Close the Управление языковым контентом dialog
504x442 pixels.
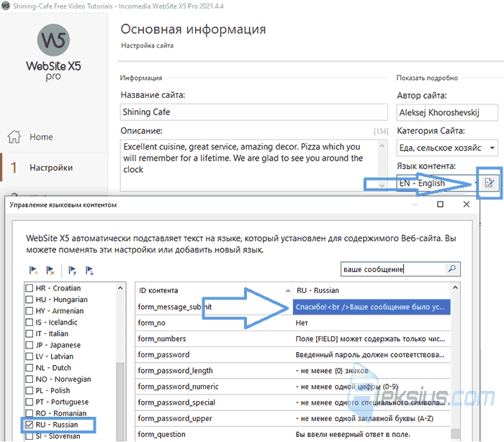467,204
